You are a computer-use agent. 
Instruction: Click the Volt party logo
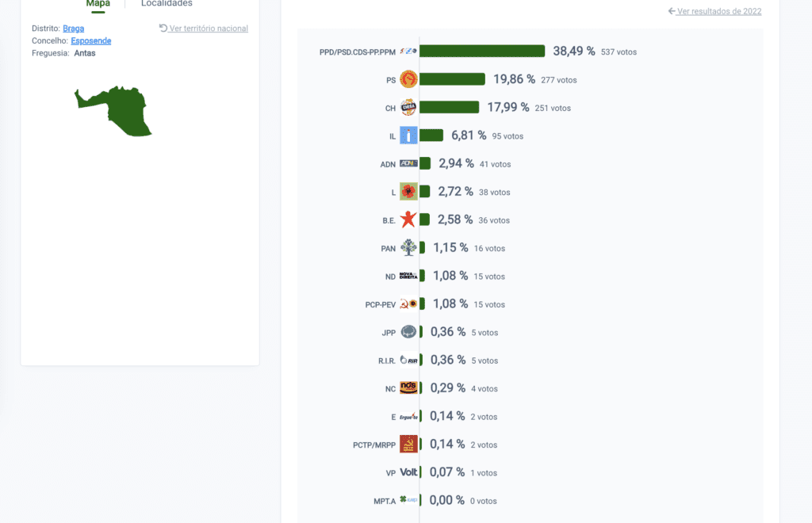coord(408,472)
